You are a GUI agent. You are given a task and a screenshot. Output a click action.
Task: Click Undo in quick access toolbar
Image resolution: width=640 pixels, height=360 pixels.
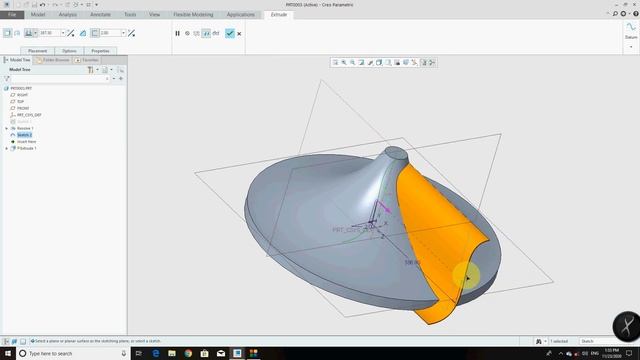point(42,4)
